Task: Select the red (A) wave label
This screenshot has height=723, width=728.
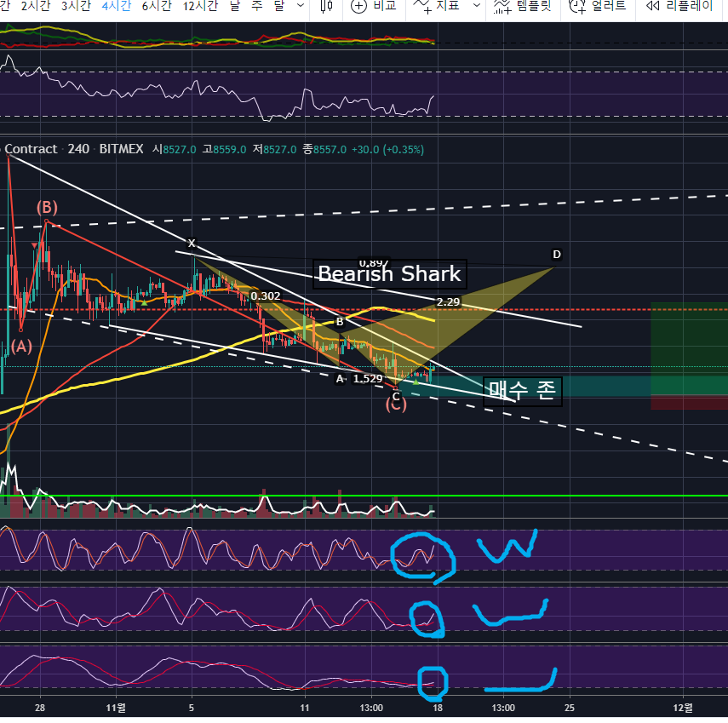Action: click(21, 347)
